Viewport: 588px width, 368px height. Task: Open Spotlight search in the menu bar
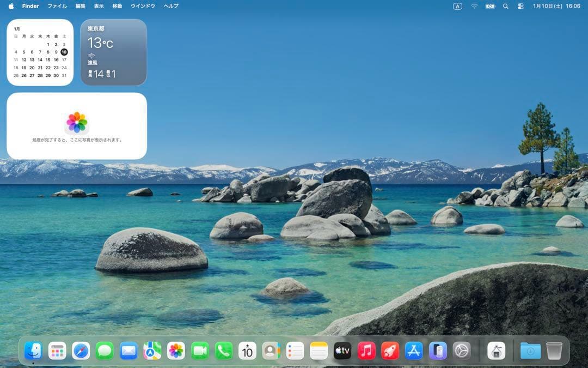click(x=505, y=6)
